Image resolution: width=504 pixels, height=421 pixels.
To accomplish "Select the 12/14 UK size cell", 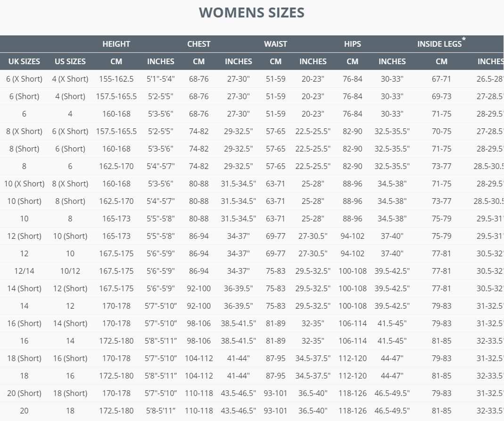I will coord(24,271).
